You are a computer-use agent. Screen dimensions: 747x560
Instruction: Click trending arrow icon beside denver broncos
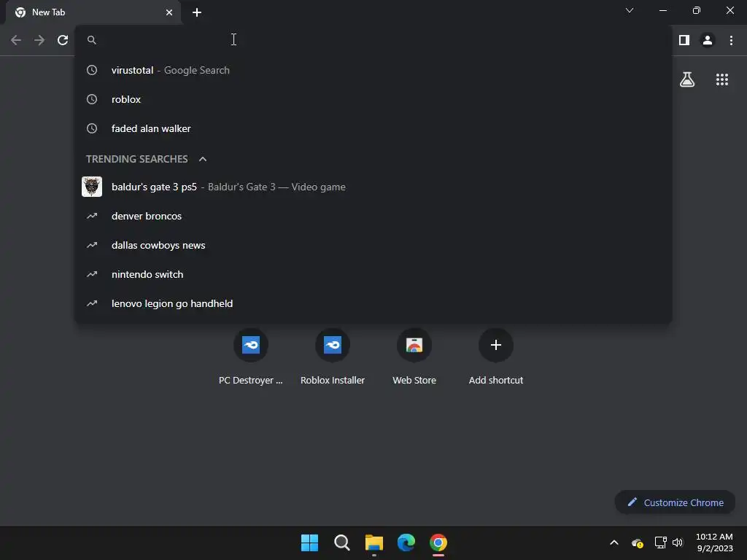[x=92, y=216]
